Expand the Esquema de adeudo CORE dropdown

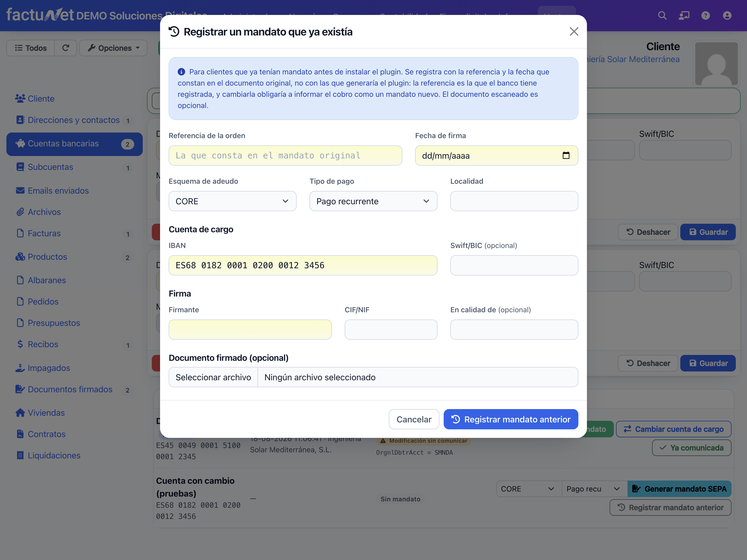[232, 201]
